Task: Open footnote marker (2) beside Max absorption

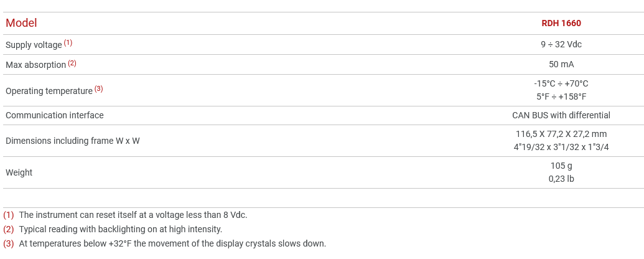Action: (72, 63)
